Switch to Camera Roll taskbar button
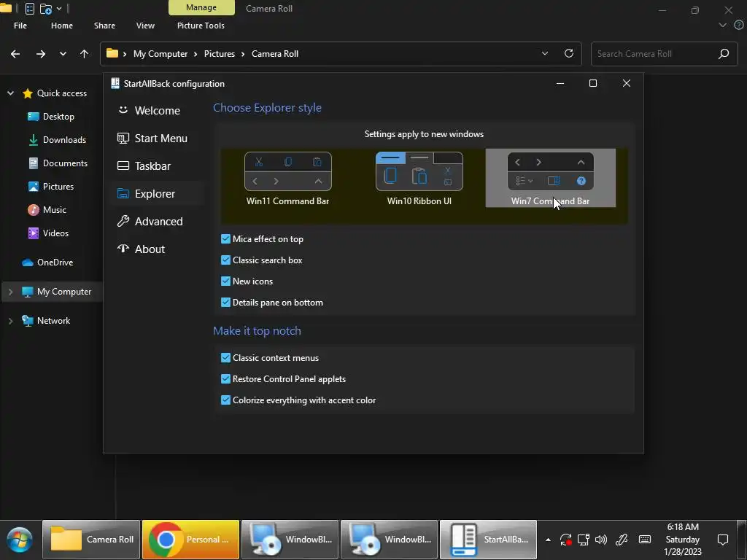The width and height of the screenshot is (747, 560). click(91, 540)
